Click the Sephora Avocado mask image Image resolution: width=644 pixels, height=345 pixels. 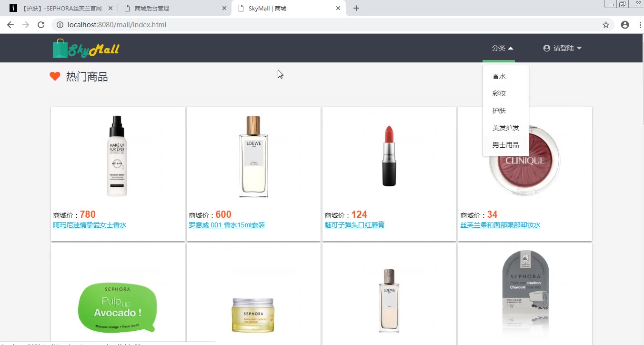pyautogui.click(x=118, y=307)
